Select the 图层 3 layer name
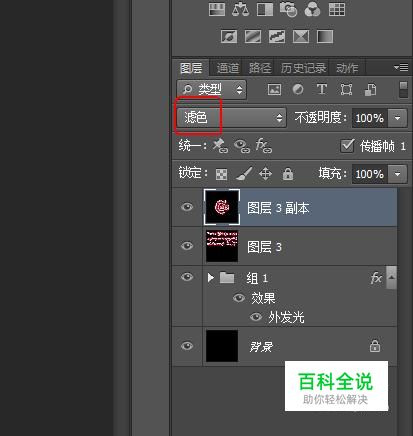This screenshot has height=436, width=413. pyautogui.click(x=265, y=247)
